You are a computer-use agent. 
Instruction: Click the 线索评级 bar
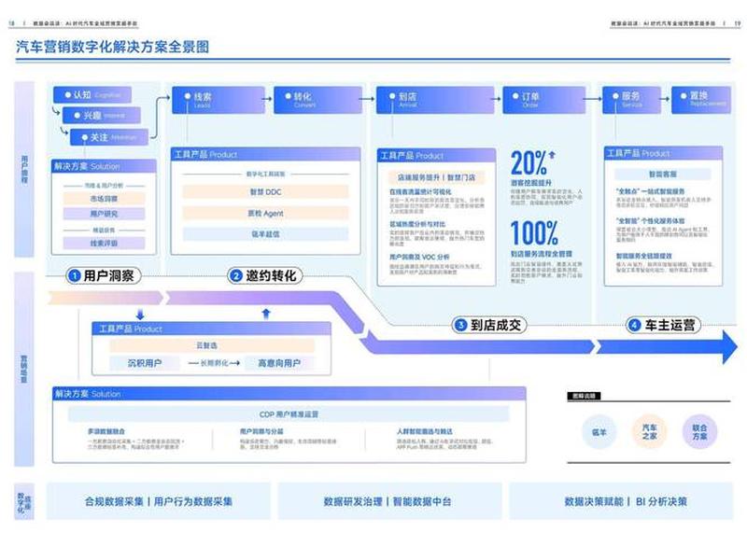click(104, 244)
